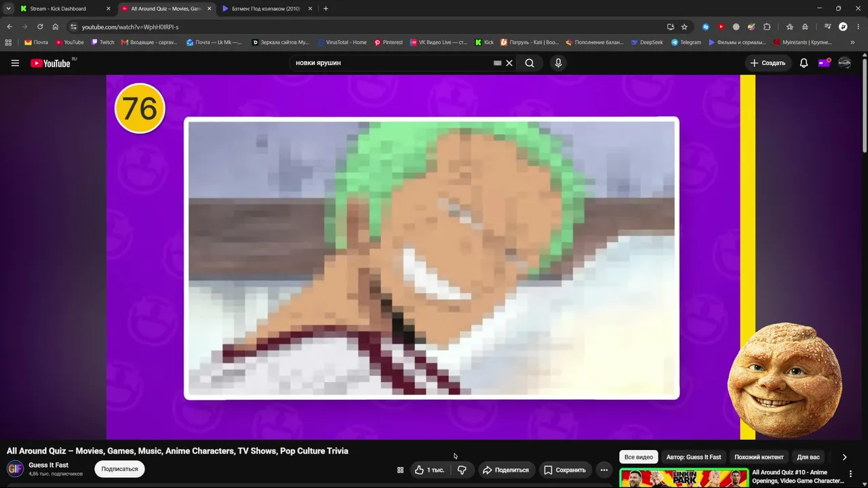Open the Myinstants bookmark
This screenshot has height=488, width=868.
coord(802,42)
